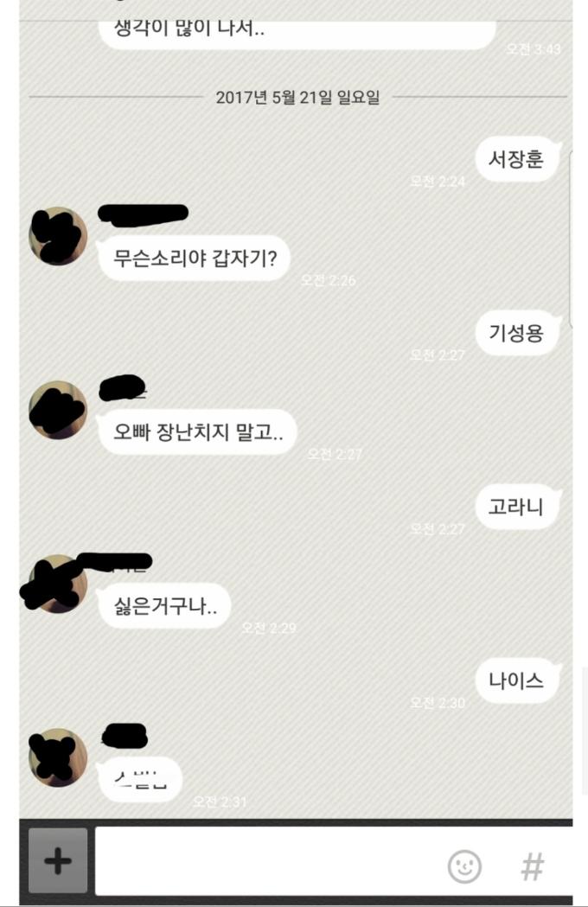Open the plus attachment menu

point(58,860)
